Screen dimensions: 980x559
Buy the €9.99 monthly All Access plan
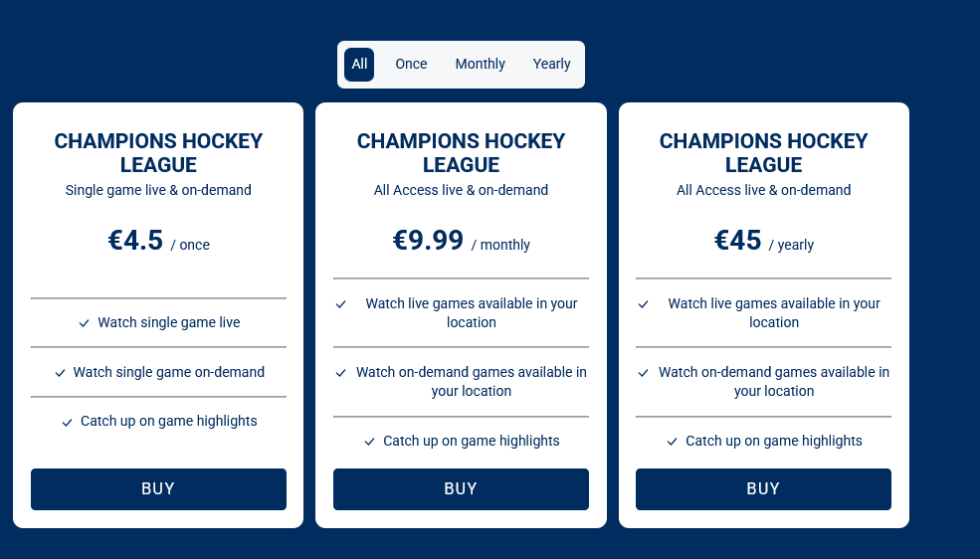[x=461, y=488]
